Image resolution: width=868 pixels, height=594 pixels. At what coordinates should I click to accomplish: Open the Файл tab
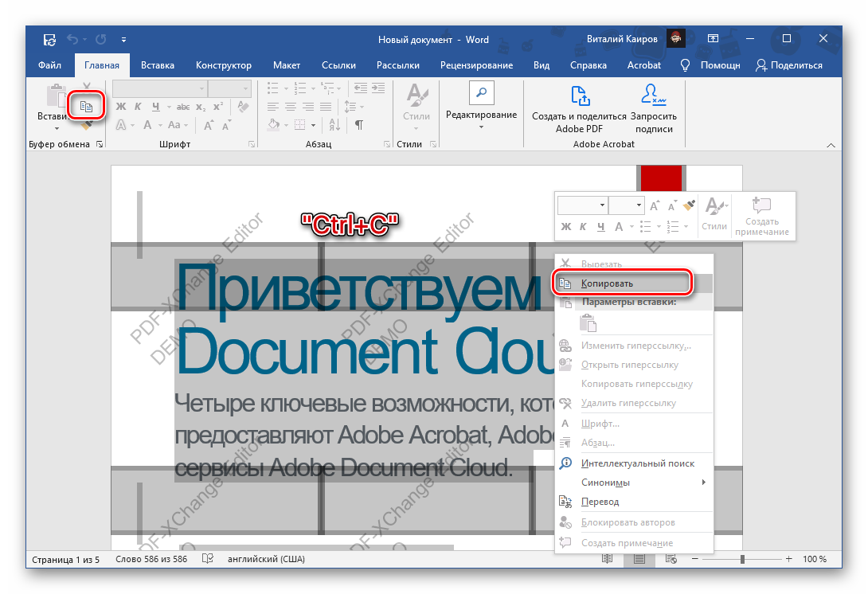50,65
